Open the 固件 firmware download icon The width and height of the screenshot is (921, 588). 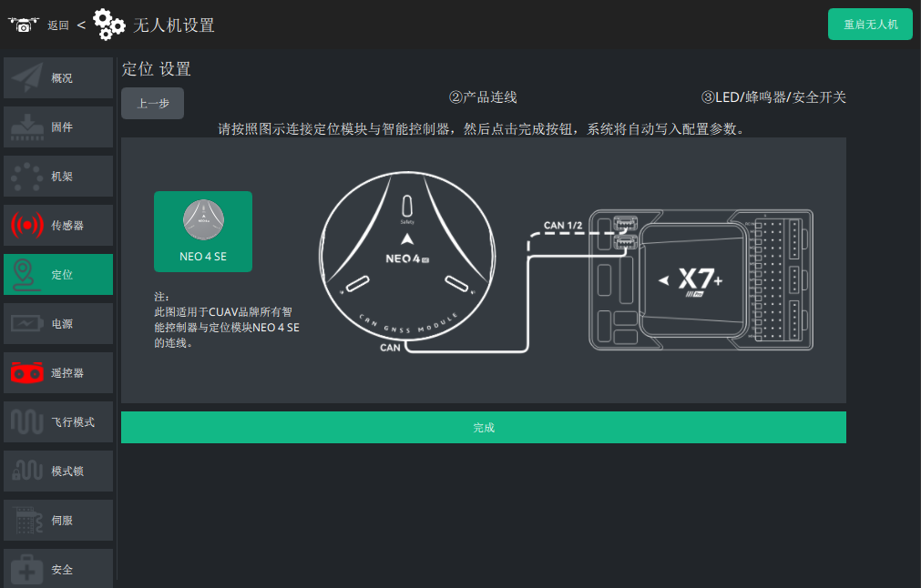tap(27, 127)
